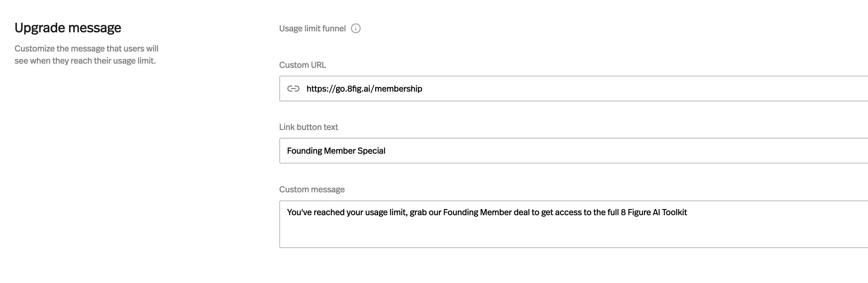Click the word 'membership' in the URL
This screenshot has width=868, height=283.
(x=398, y=89)
